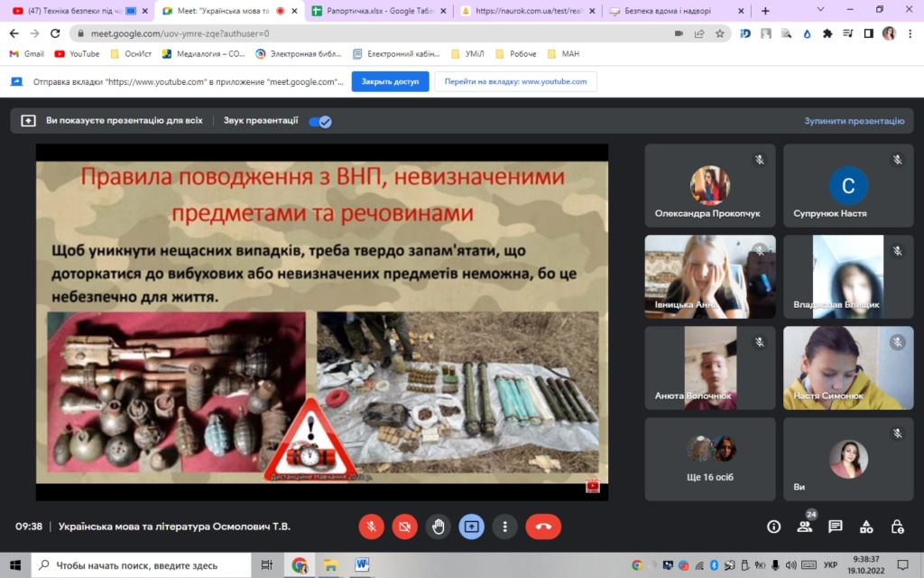Viewport: 924px width, 578px height.
Task: Click 'Зупинити презентацію' to stop presenting
Action: (x=854, y=121)
